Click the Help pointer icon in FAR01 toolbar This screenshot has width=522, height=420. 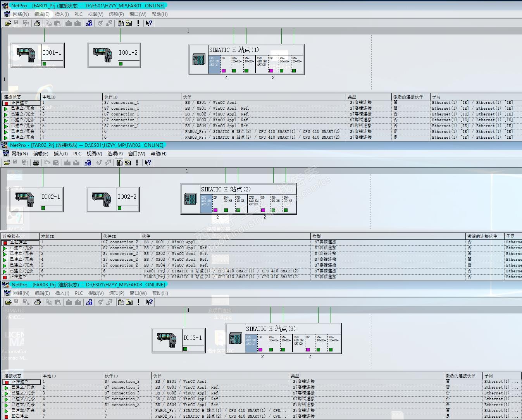149,23
